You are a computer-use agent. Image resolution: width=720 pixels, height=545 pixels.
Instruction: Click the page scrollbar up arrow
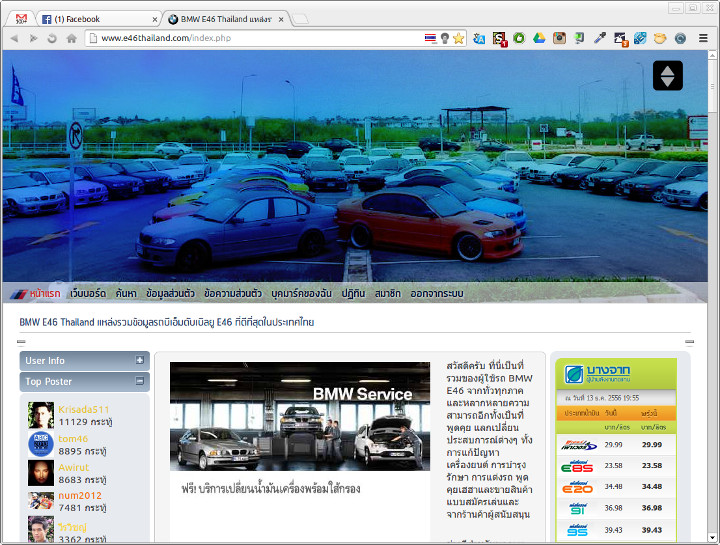click(x=712, y=55)
